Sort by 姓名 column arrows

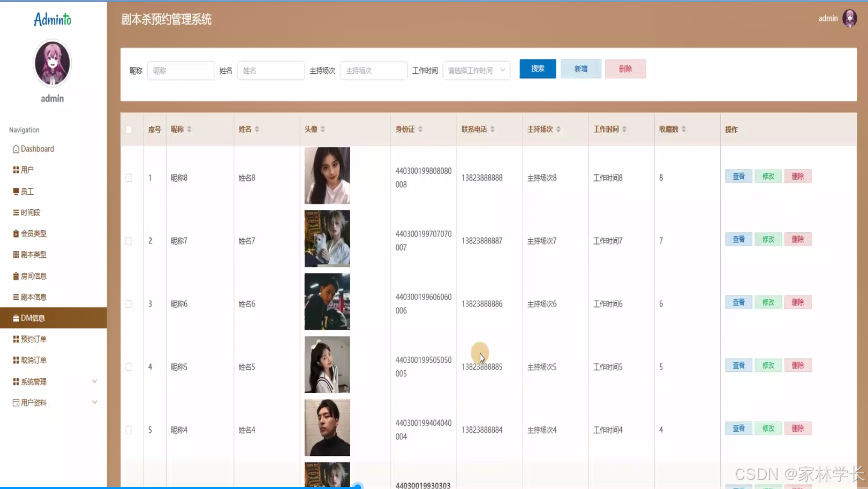[x=257, y=129]
